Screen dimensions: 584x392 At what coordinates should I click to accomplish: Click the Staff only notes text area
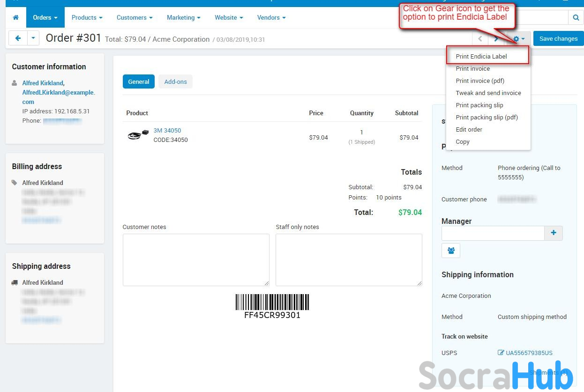(x=349, y=260)
